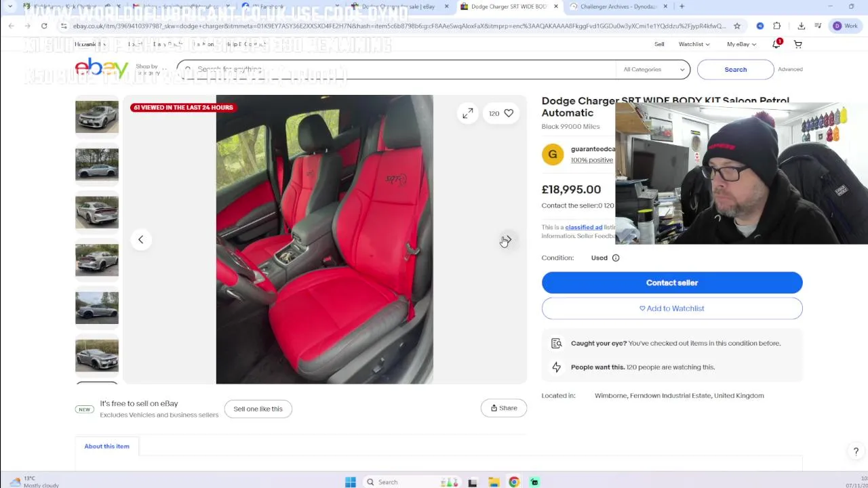868x488 pixels.
Task: Select the Dodge Charger SRT WIDE BODY tab
Action: tap(509, 7)
